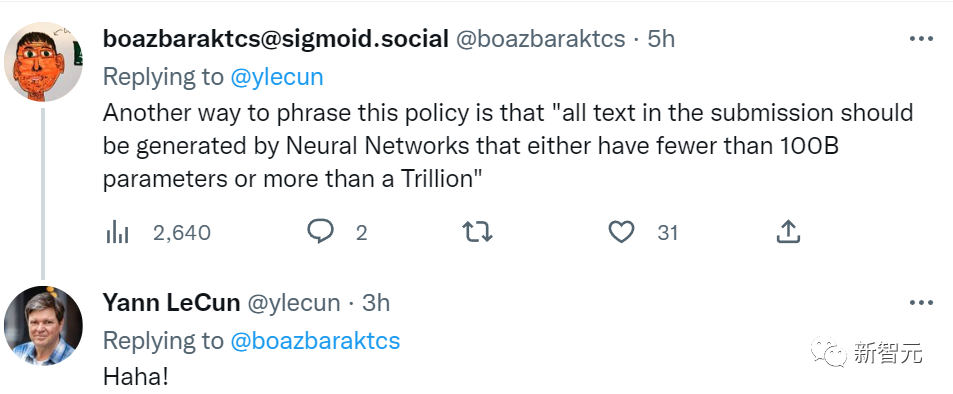Open Yann LeCun display name profile

coord(171,303)
